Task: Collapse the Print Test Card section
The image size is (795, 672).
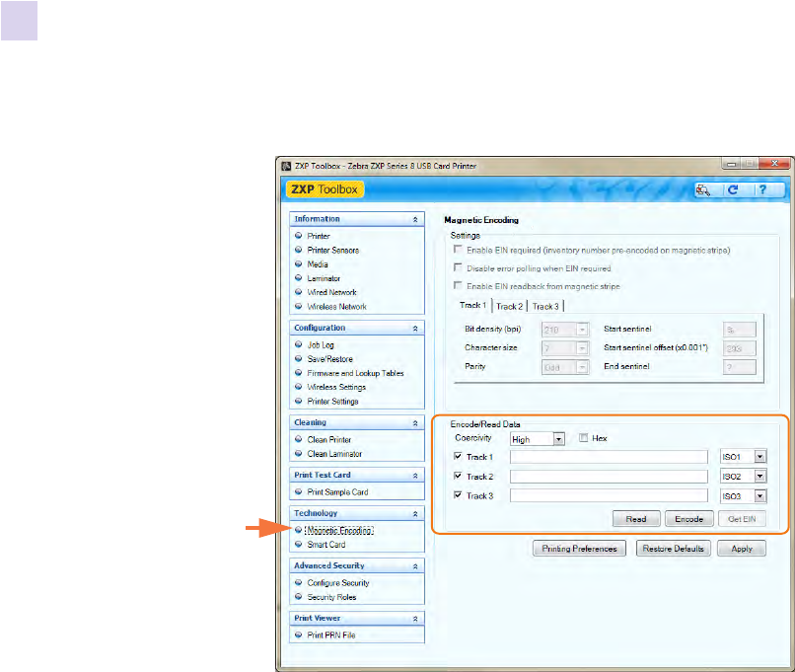Action: pyautogui.click(x=415, y=476)
